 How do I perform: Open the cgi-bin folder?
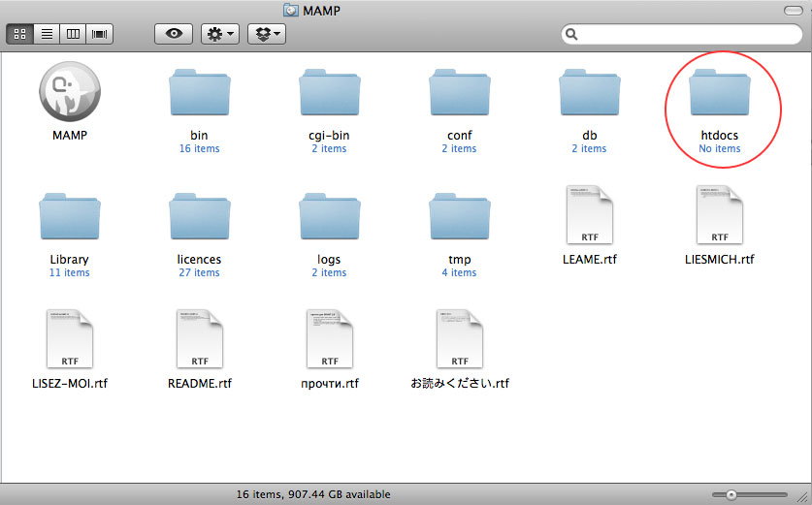click(329, 95)
